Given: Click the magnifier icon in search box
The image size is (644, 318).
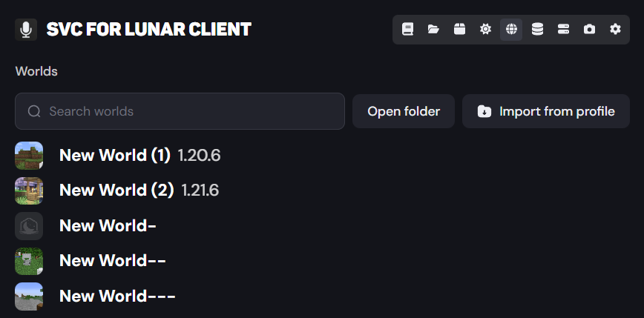Looking at the screenshot, I should [x=34, y=111].
